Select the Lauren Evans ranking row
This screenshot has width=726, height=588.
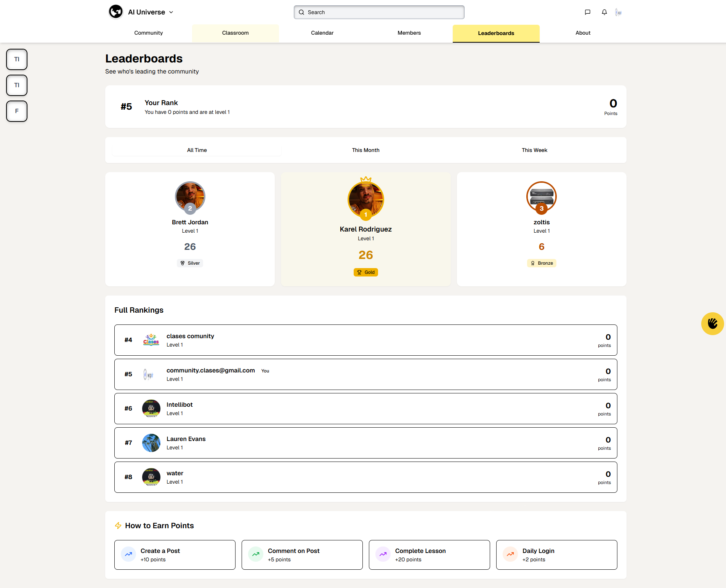click(x=365, y=443)
